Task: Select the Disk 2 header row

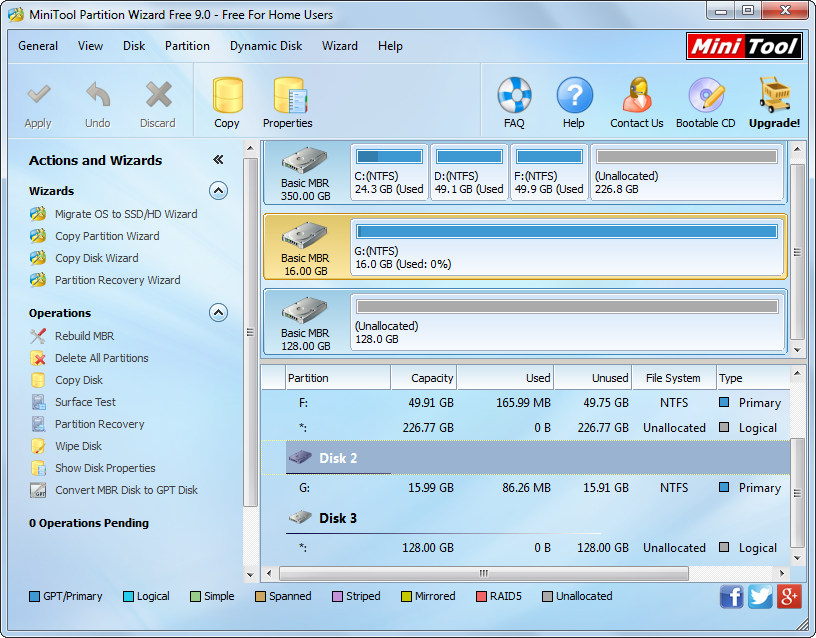Action: [x=526, y=458]
